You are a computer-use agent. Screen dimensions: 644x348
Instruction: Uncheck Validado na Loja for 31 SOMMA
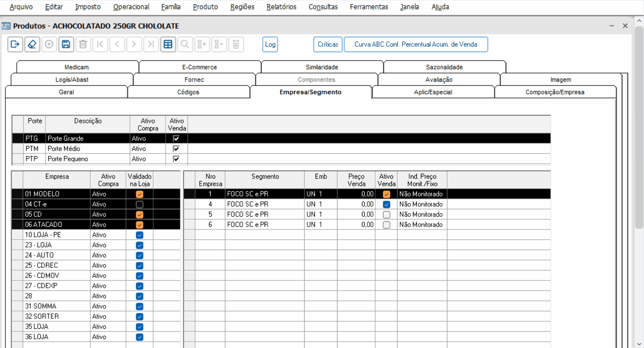click(x=140, y=306)
